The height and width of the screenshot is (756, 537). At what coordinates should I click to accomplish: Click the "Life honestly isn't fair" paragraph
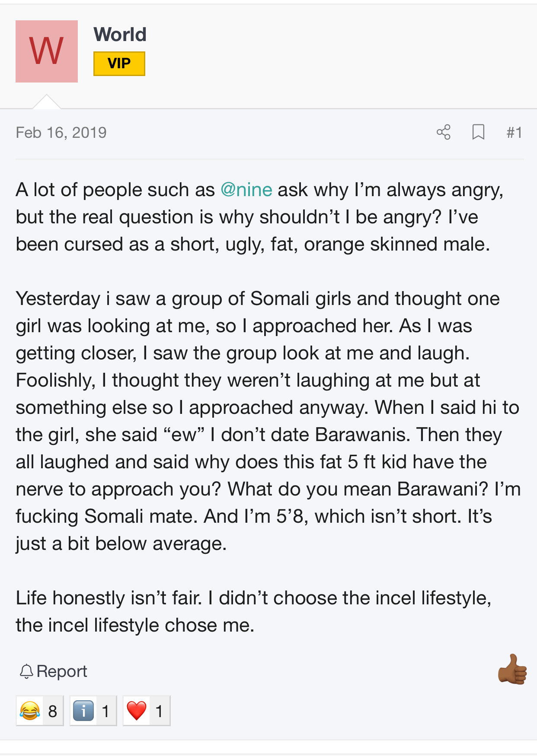[x=253, y=612]
